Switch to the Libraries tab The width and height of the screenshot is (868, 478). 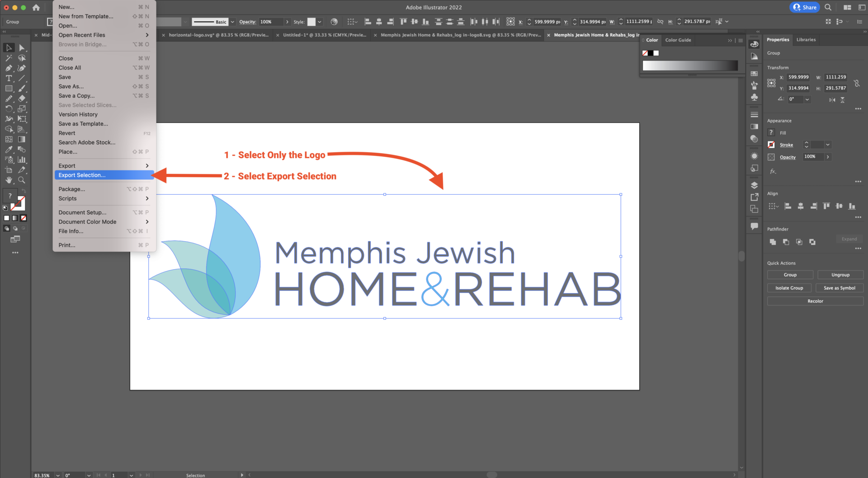pos(806,40)
